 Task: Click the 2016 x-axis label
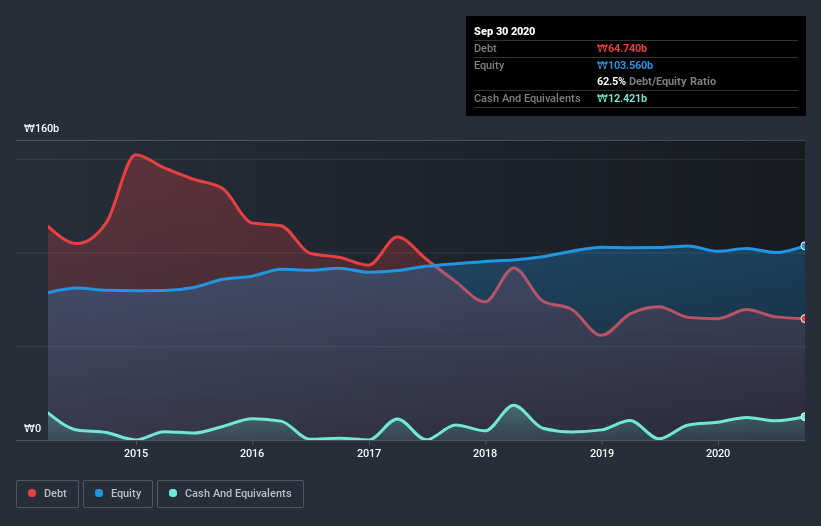pyautogui.click(x=252, y=453)
